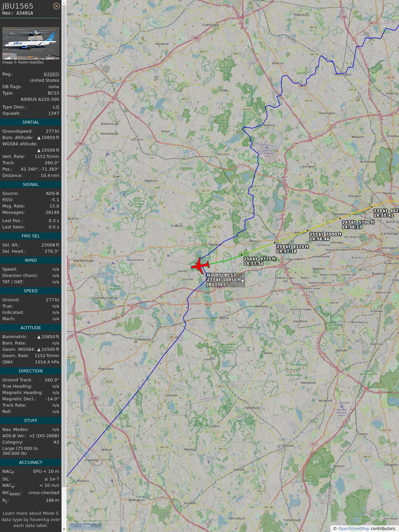Close the JBU1565 aircraft info panel
The height and width of the screenshot is (532, 399).
(x=57, y=6)
